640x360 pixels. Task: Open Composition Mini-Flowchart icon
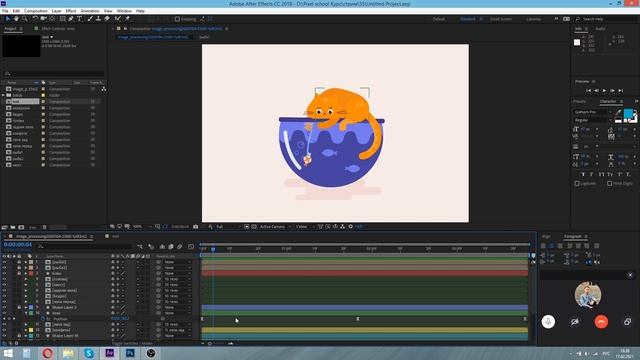tap(140, 247)
